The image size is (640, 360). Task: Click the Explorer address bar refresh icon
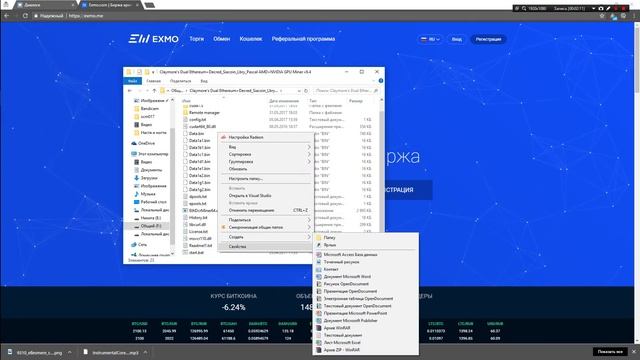coord(306,91)
